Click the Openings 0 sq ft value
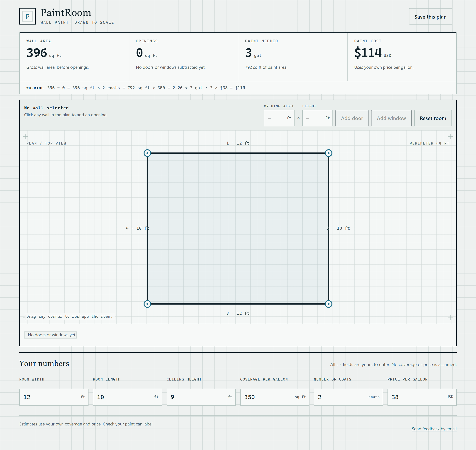 tap(147, 53)
